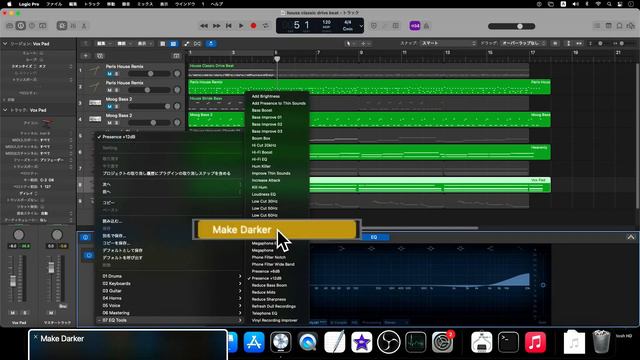This screenshot has width=640, height=360.
Task: Click the red Record button
Action: click(x=253, y=26)
